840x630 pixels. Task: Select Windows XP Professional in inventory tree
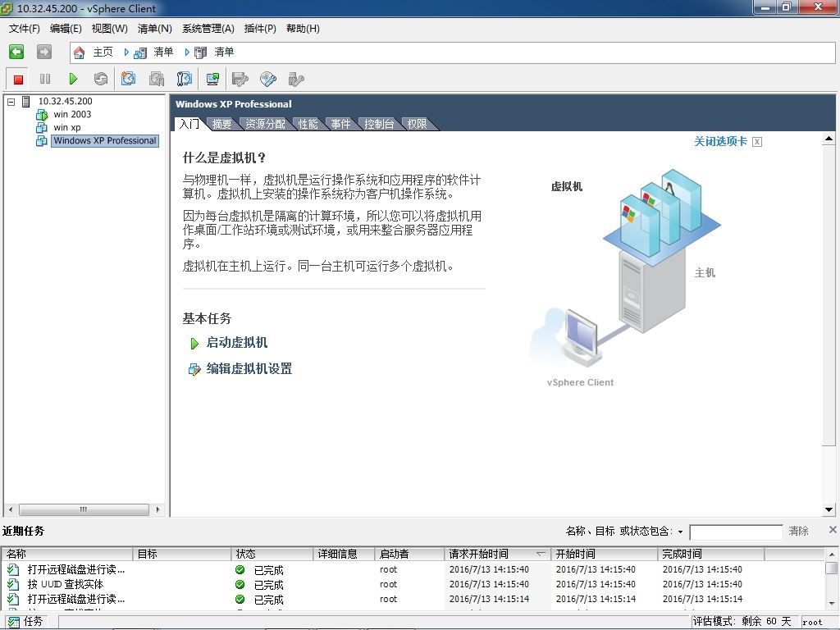pos(104,141)
